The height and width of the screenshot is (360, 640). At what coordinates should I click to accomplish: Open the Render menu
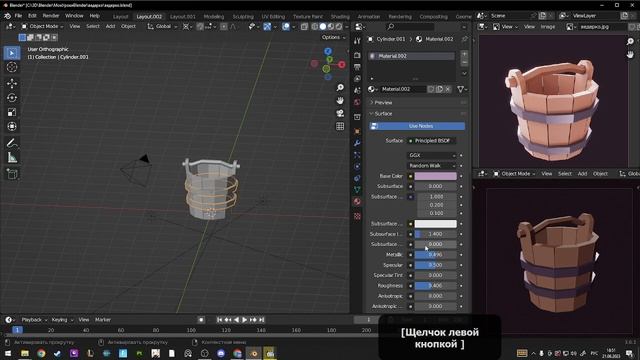(51, 16)
